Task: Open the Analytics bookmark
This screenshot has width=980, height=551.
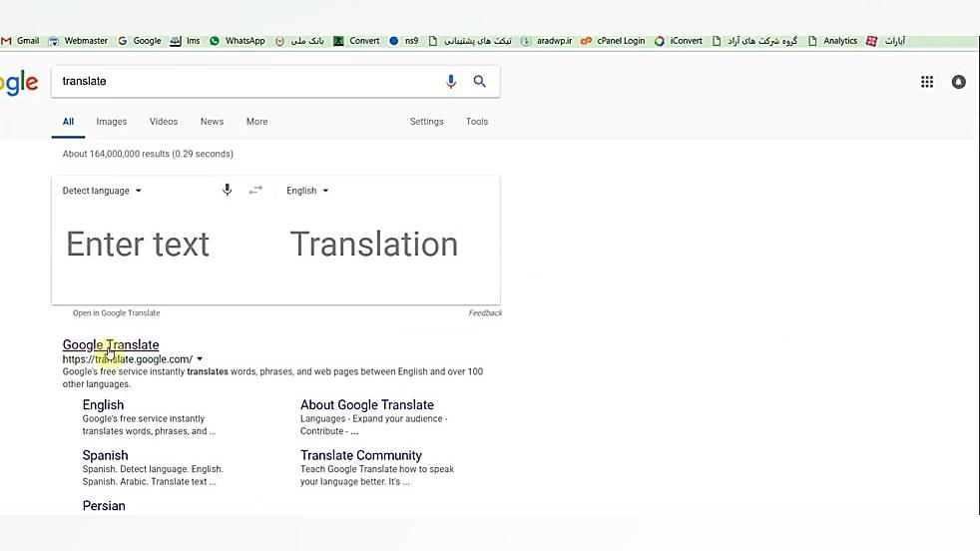Action: point(832,41)
